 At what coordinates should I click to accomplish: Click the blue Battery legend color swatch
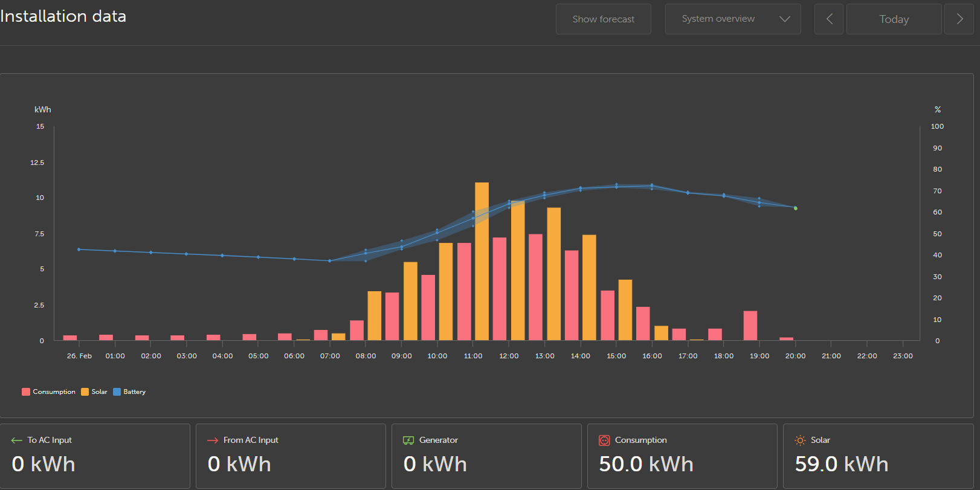tap(117, 392)
